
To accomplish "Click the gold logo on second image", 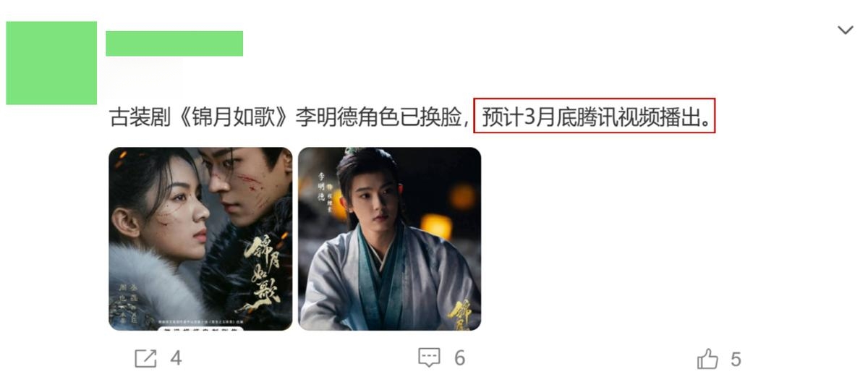I will point(463,314).
